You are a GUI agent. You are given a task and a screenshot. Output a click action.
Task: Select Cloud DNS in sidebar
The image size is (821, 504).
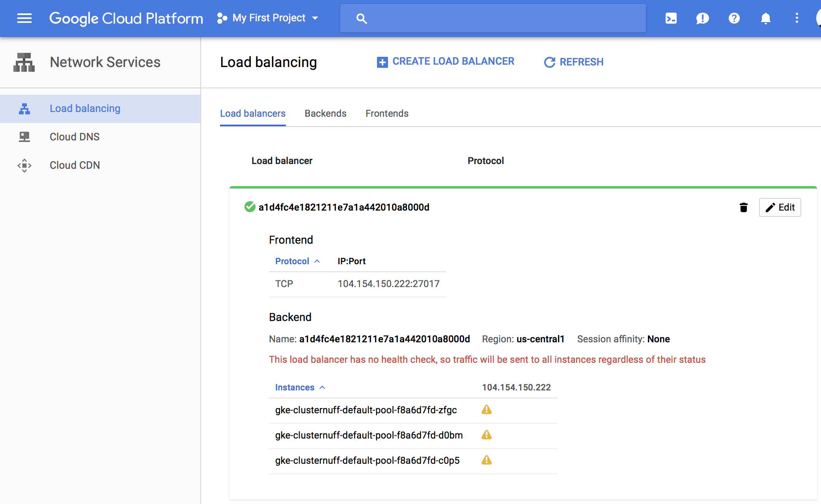point(75,137)
